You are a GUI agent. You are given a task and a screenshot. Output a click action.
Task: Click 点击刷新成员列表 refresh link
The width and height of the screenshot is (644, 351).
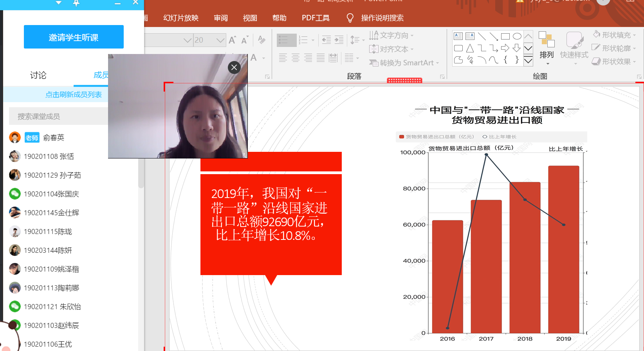(74, 95)
